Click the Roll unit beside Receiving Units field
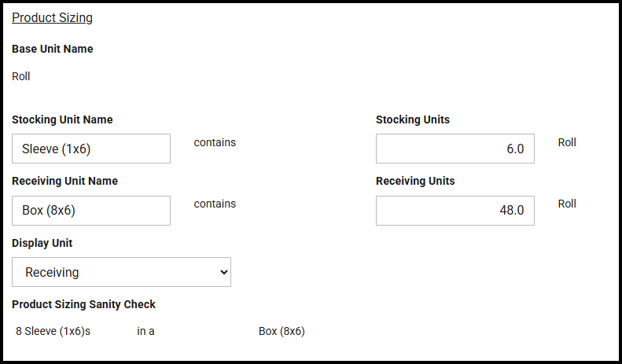Viewport: 622px width, 364px height. click(x=567, y=204)
